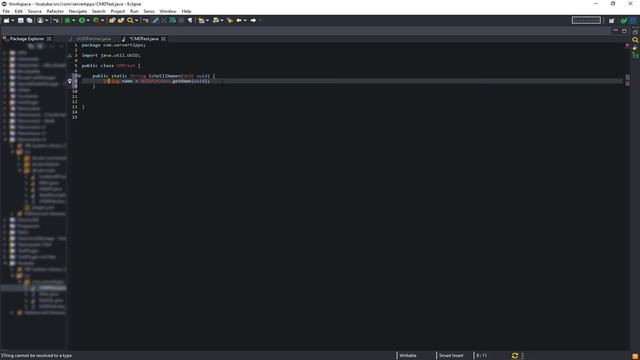The height and width of the screenshot is (360, 640).
Task: Open the Project menu
Action: [x=118, y=11]
